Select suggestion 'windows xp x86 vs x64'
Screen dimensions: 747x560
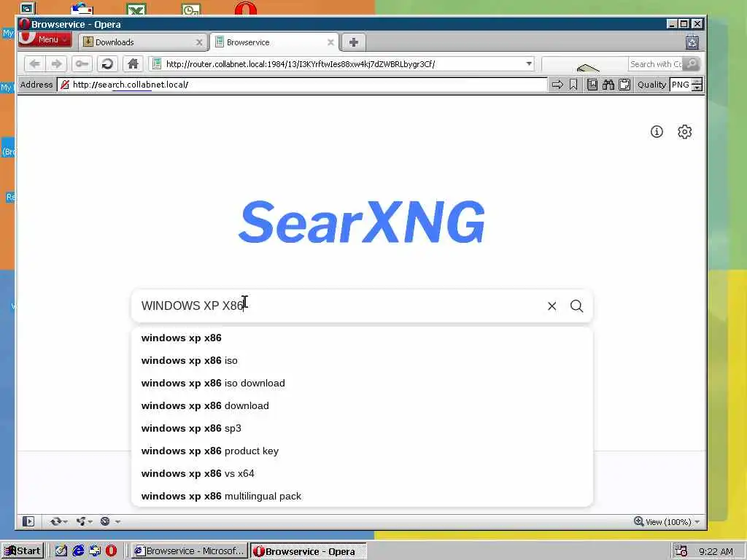(x=362, y=474)
